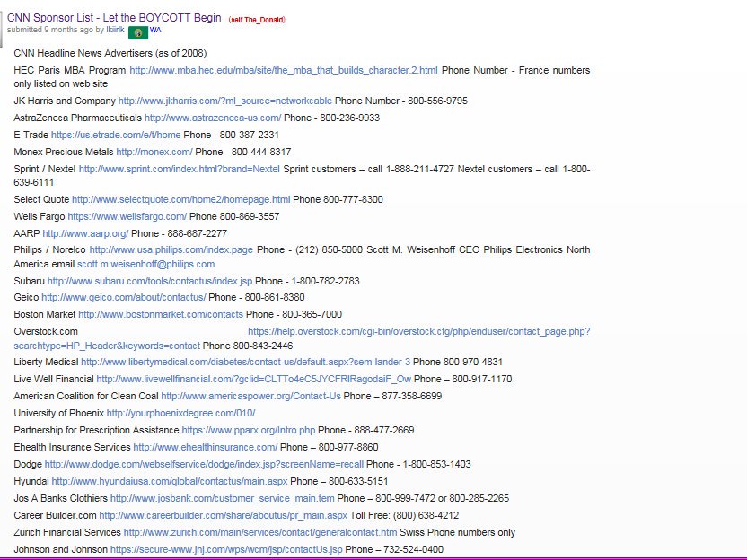Open the profile of user lkiirlk
Image resolution: width=747 pixels, height=560 pixels.
tap(115, 30)
